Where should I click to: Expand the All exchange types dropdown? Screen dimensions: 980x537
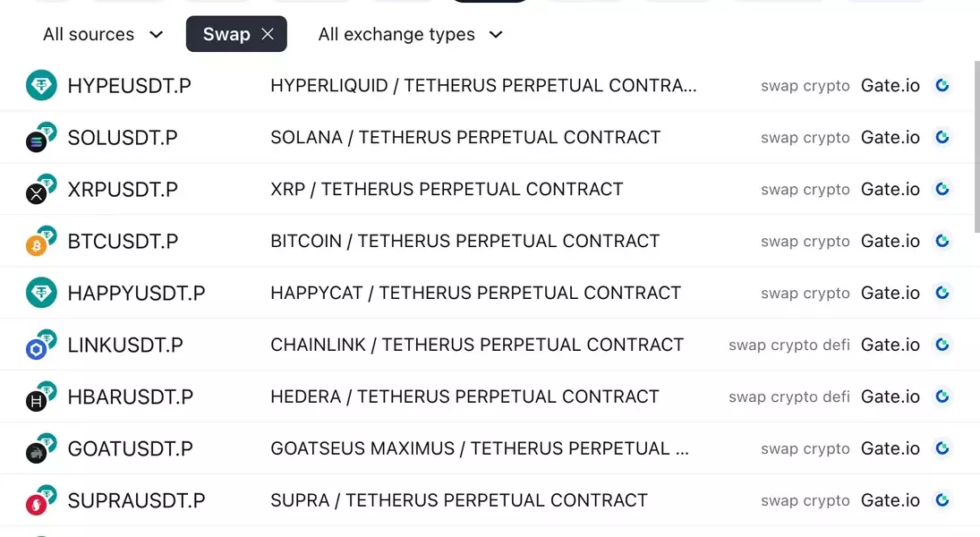[x=411, y=34]
